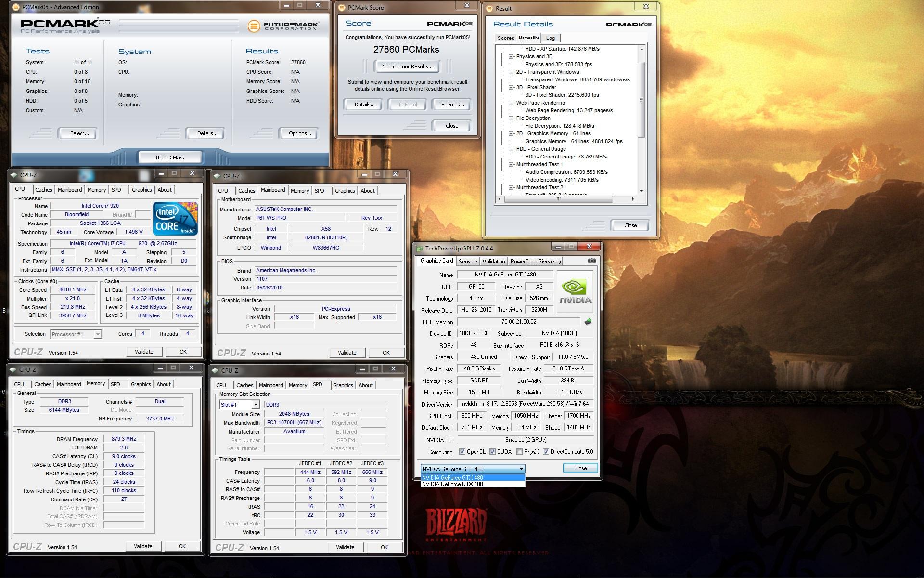924x578 pixels.
Task: Collapse the File Decryption tree node
Action: [x=511, y=118]
